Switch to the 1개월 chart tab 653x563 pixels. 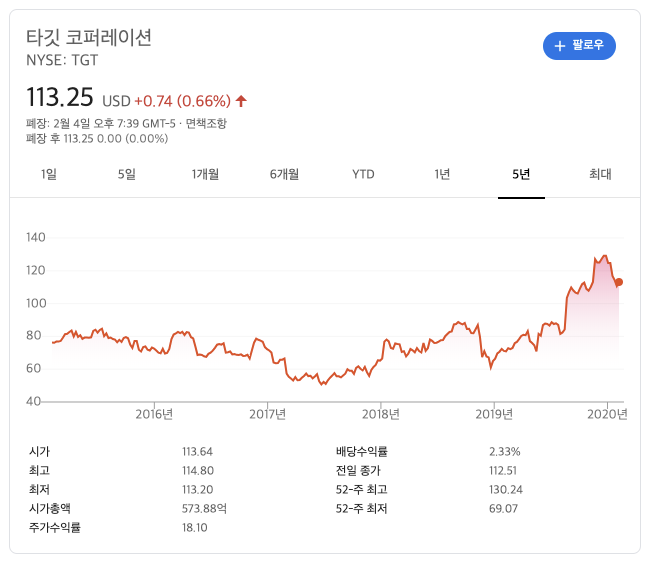pos(205,174)
